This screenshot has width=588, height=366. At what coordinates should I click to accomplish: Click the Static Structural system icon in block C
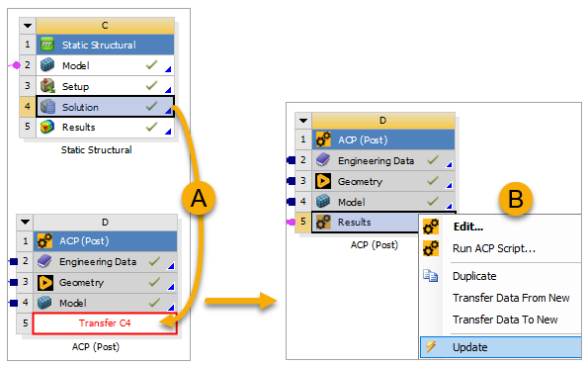point(47,45)
